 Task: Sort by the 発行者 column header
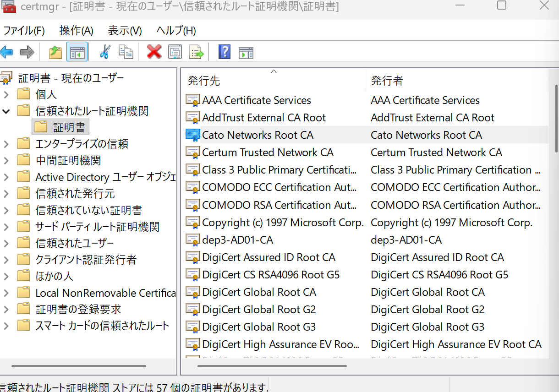click(x=456, y=81)
